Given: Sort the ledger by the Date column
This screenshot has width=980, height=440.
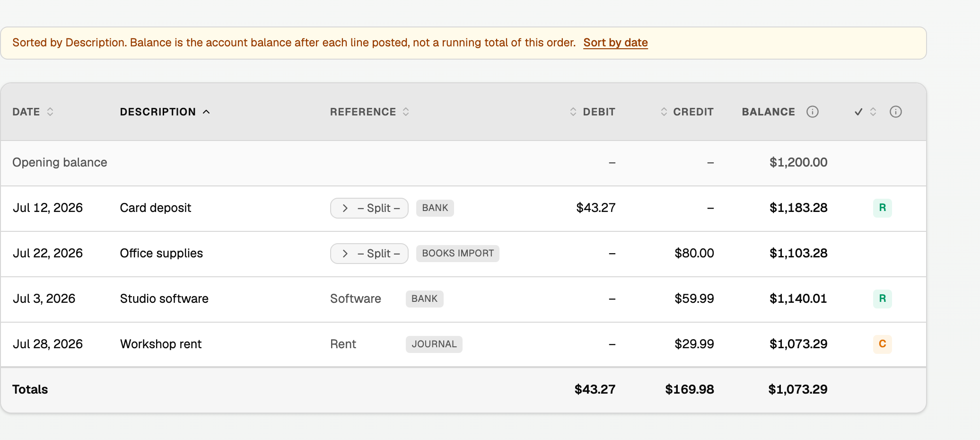Looking at the screenshot, I should tap(33, 112).
